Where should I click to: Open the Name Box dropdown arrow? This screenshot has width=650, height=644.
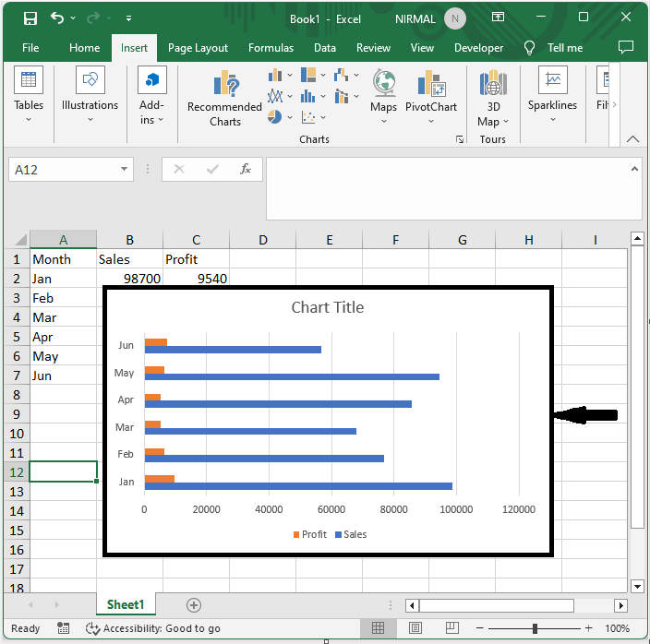tap(124, 169)
